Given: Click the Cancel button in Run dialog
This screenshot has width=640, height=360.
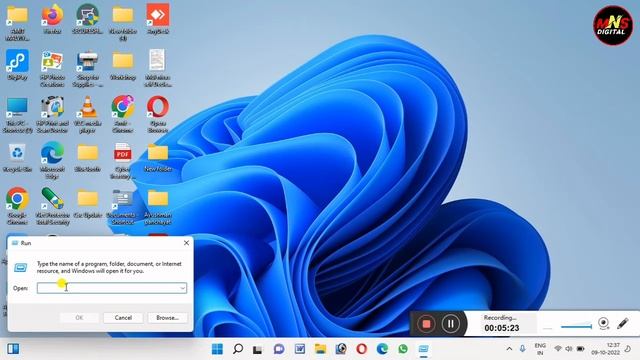Looking at the screenshot, I should coord(123,318).
